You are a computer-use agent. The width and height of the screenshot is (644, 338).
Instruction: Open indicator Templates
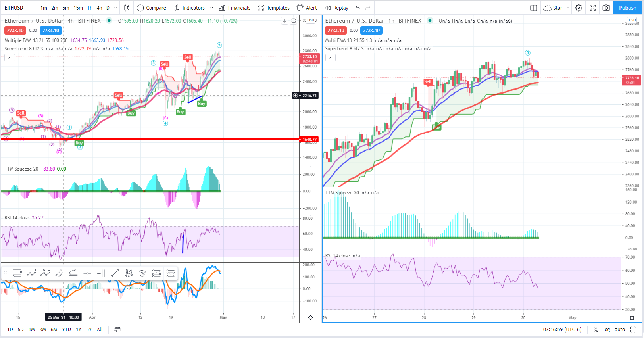[274, 8]
